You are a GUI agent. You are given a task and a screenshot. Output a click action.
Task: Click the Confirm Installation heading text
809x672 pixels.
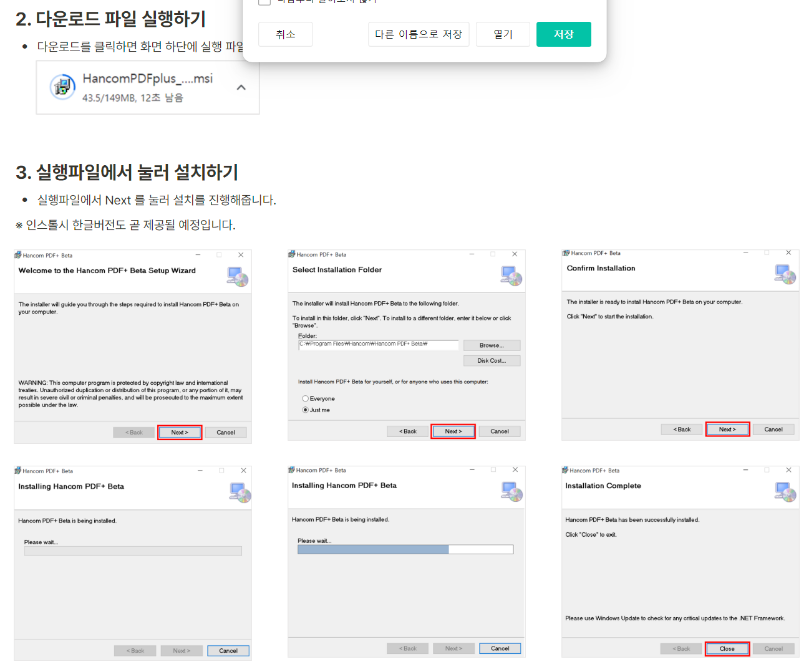[x=601, y=268]
